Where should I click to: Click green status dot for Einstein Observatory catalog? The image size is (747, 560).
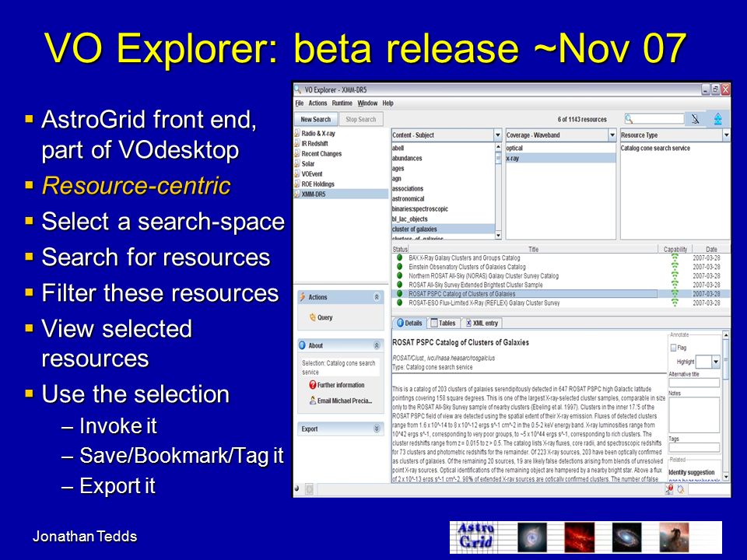[x=399, y=267]
